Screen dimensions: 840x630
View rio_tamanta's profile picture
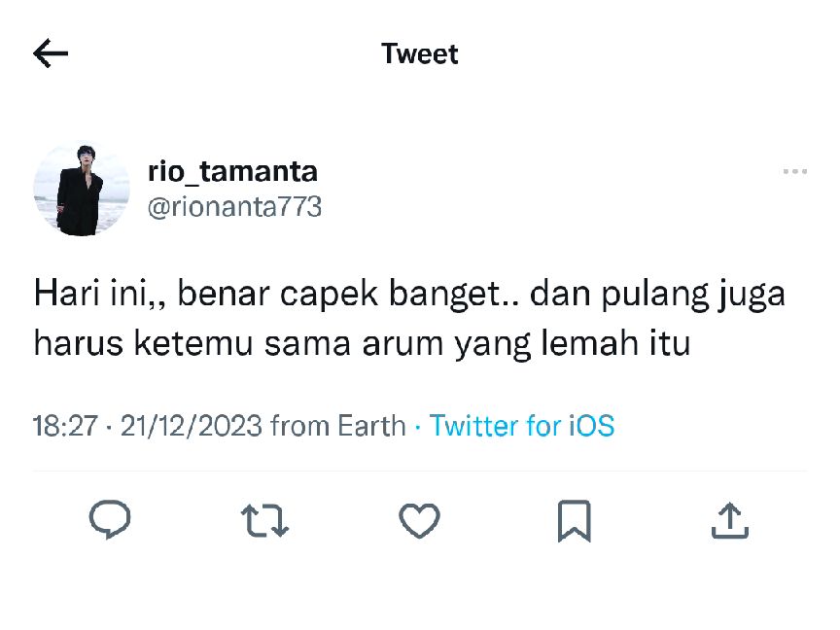click(82, 190)
